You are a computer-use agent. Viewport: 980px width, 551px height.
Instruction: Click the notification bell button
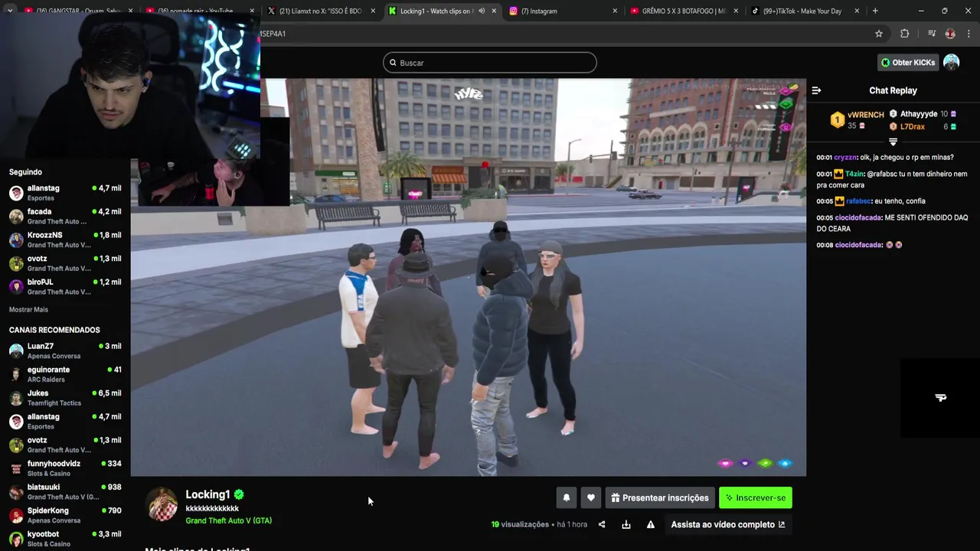point(567,497)
